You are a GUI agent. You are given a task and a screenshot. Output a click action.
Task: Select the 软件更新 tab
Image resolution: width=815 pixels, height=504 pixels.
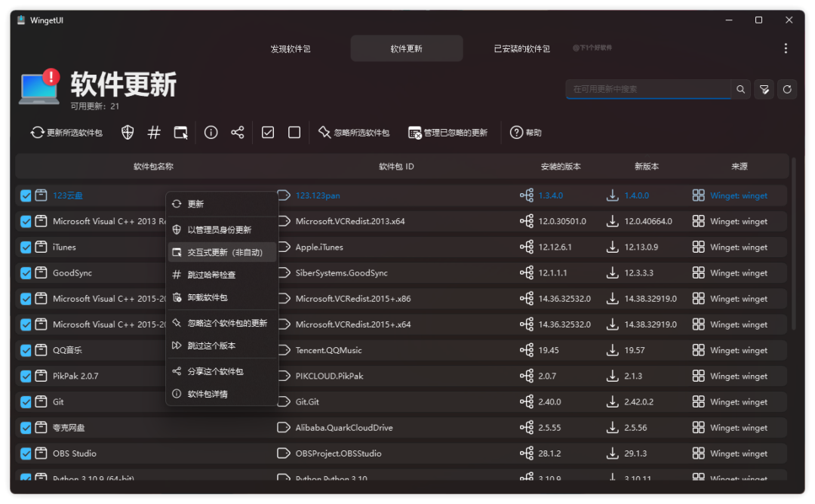(407, 48)
